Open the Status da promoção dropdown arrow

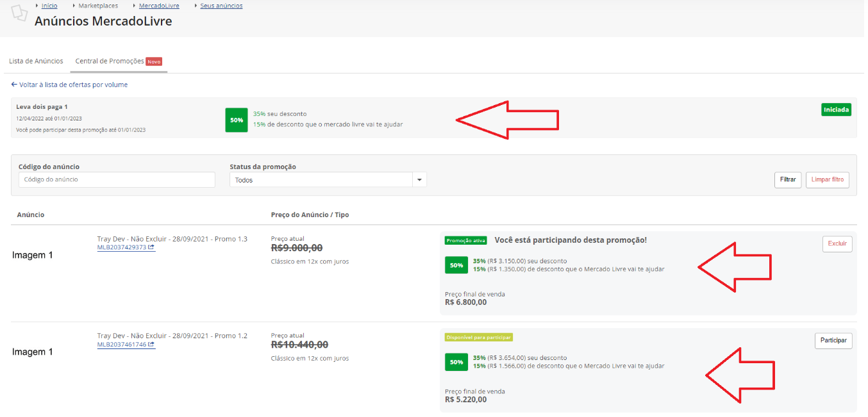[419, 180]
